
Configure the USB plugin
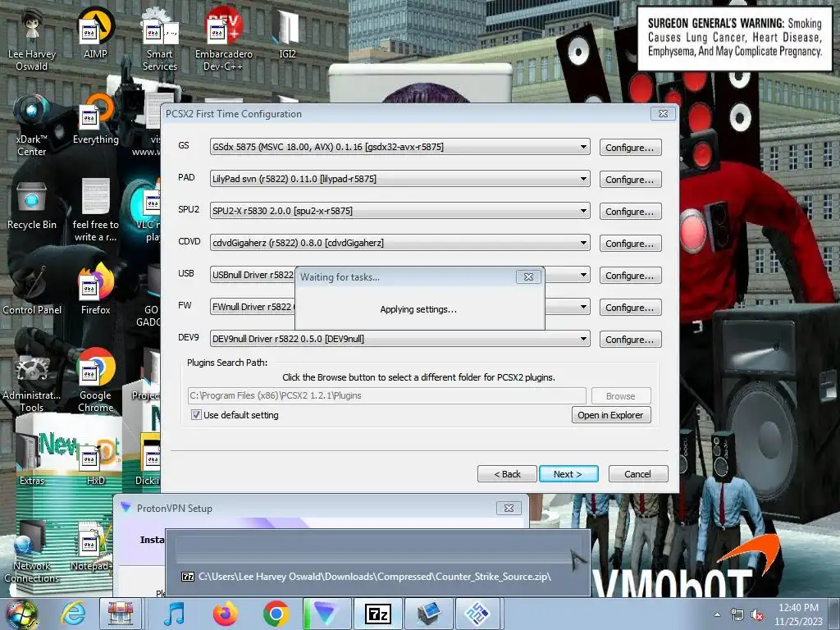tap(630, 276)
